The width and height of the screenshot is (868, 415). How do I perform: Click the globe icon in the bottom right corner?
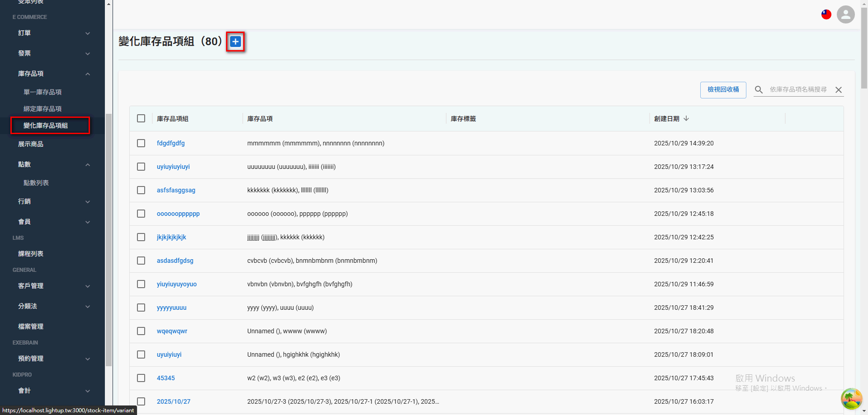point(852,399)
